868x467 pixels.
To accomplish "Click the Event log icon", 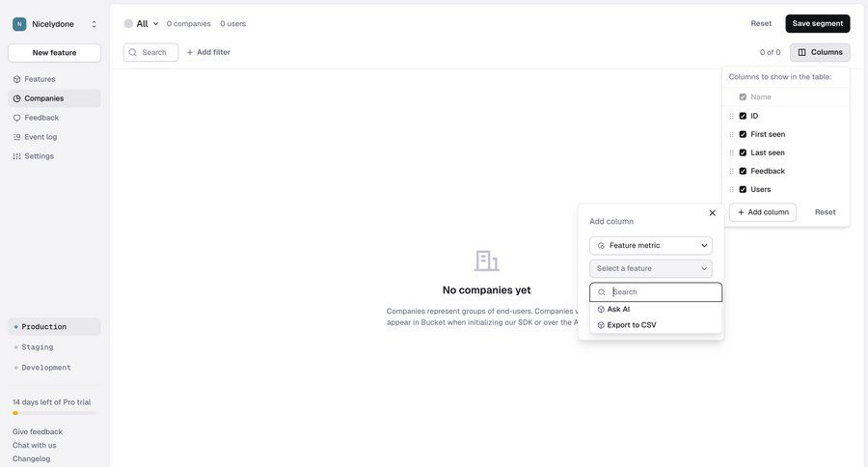I will [16, 137].
